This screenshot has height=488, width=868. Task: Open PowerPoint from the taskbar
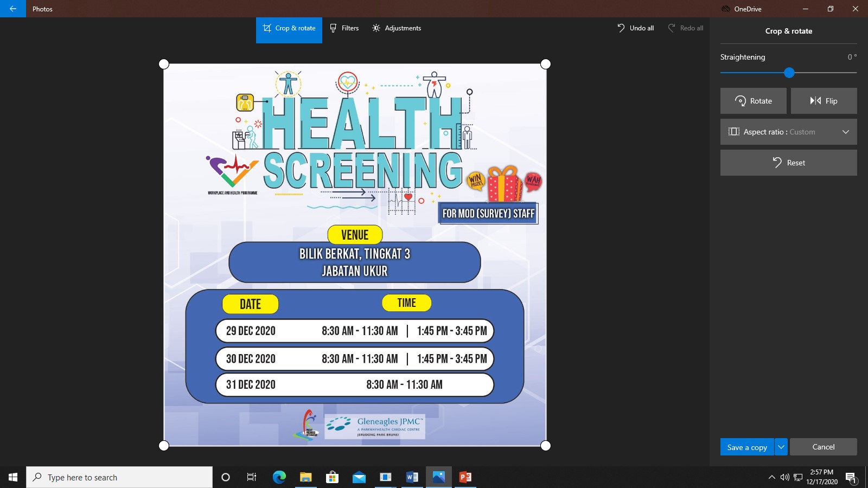(x=465, y=477)
